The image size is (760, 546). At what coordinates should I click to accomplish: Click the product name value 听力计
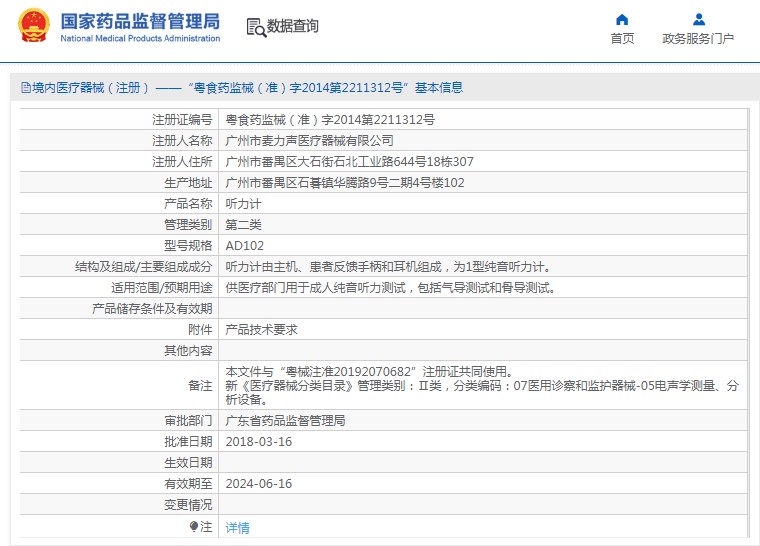tap(240, 203)
